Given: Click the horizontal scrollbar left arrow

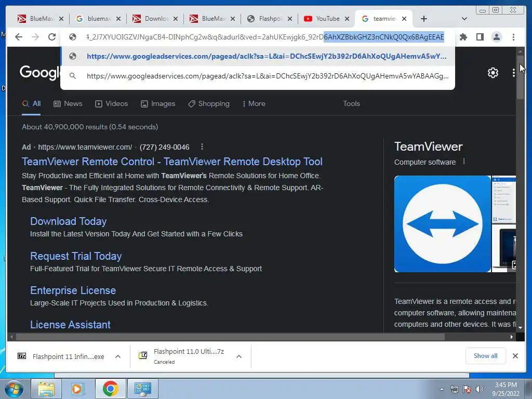Looking at the screenshot, I should click(x=11, y=337).
